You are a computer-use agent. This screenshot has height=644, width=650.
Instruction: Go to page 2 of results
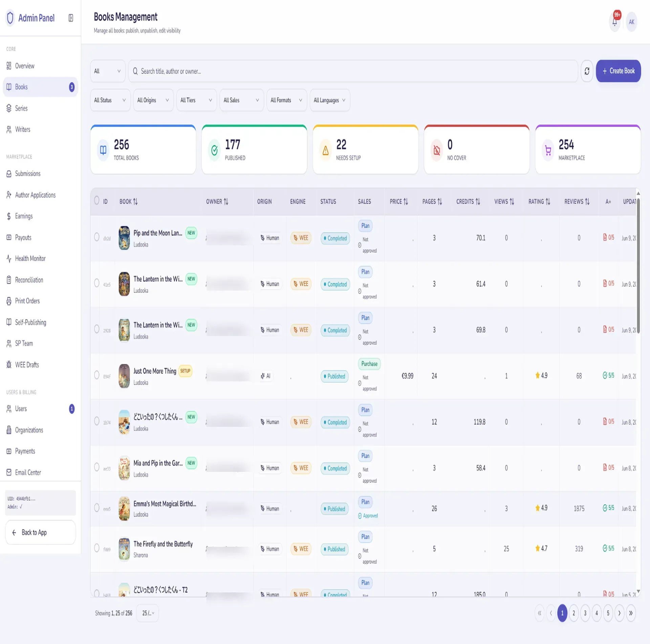click(x=573, y=613)
